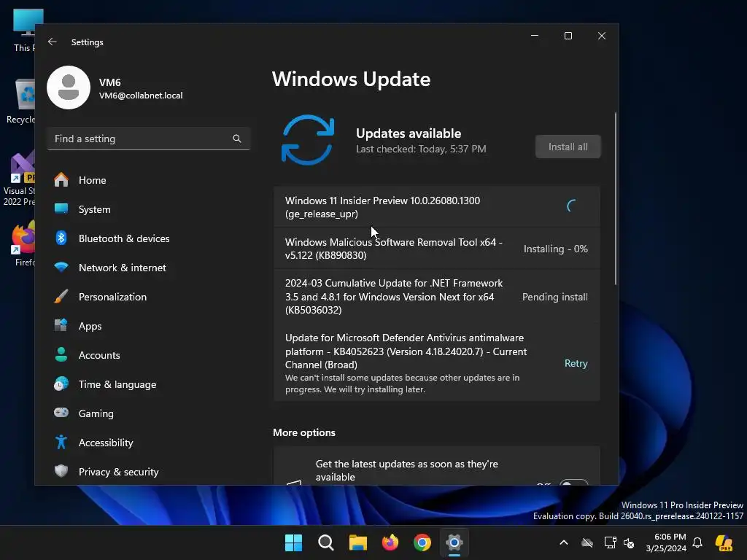This screenshot has height=560, width=747.
Task: Click the Visual Studio 2022 Preview desktop shortcut
Action: (x=19, y=179)
